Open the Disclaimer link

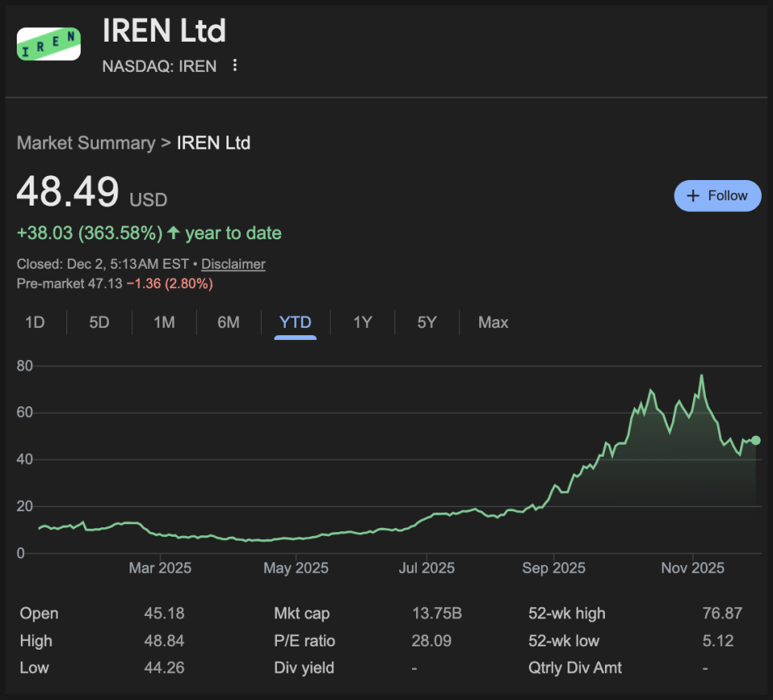[233, 264]
